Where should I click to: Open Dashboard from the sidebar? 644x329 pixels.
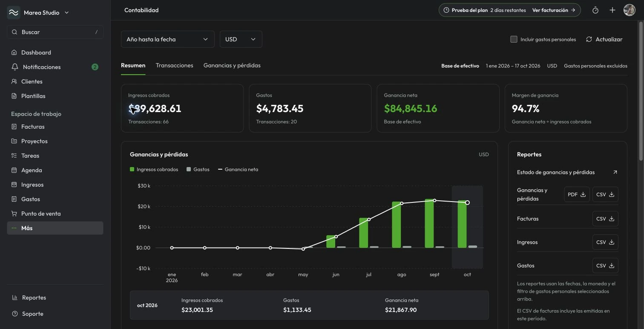click(55, 52)
